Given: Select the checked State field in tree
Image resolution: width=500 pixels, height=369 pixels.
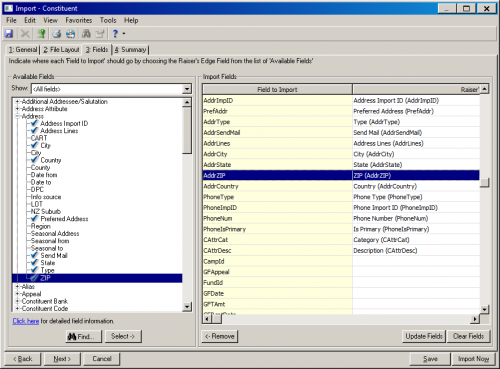Looking at the screenshot, I should 48,263.
